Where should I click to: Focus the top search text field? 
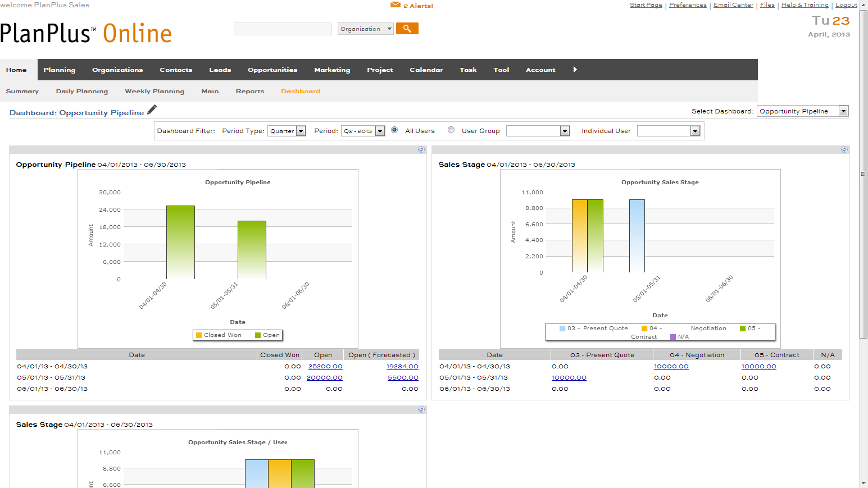283,29
